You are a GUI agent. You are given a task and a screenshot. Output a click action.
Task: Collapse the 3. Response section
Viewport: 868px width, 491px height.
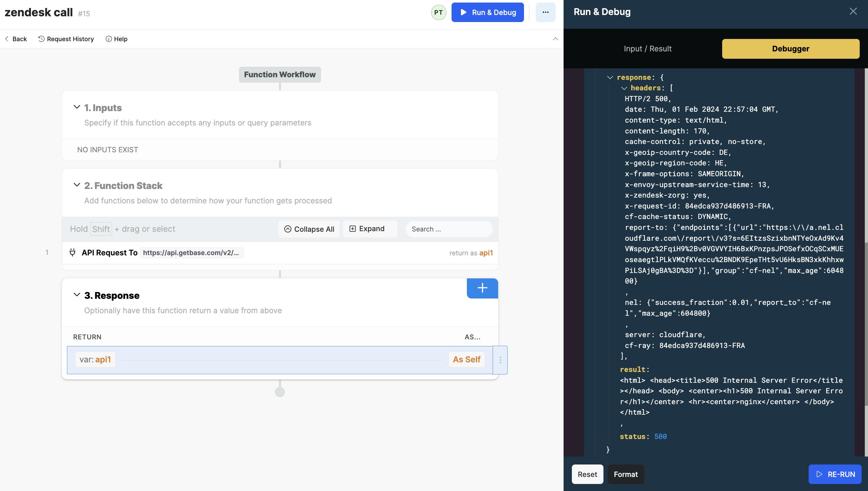click(77, 295)
